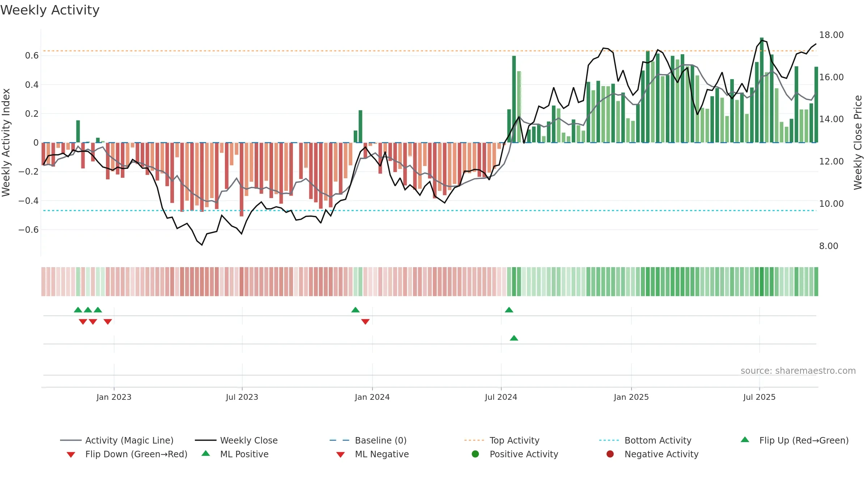The width and height of the screenshot is (868, 488).
Task: Click the Jan 2025 axis label
Action: click(x=631, y=397)
